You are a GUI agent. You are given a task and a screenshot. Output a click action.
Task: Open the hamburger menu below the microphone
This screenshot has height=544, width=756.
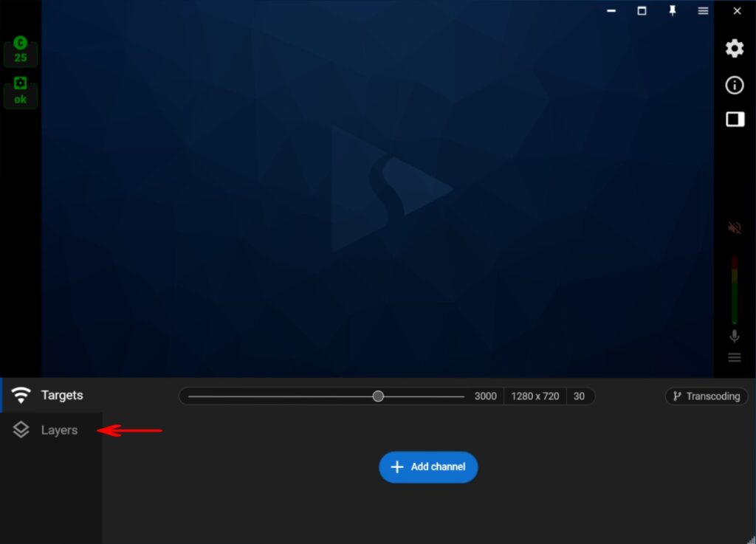(x=735, y=358)
